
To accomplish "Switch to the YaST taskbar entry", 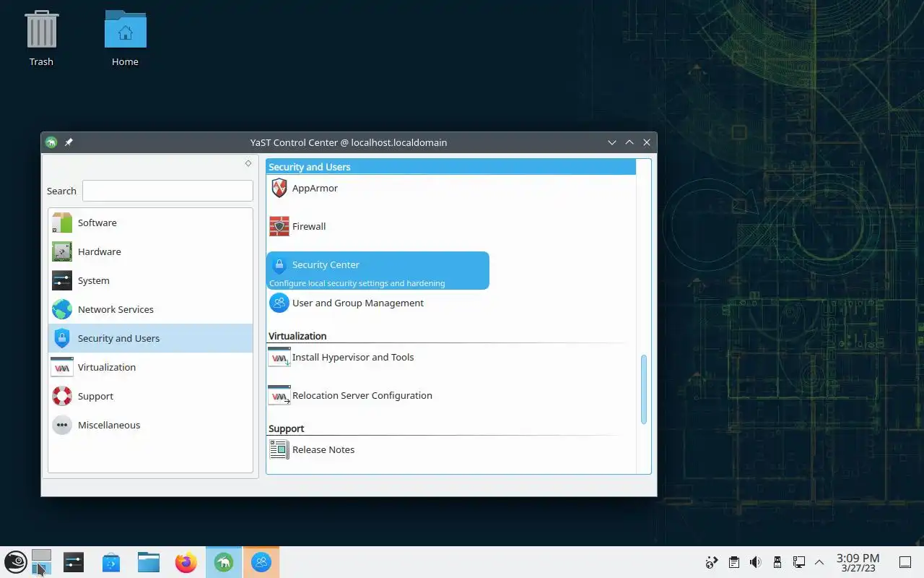I will (224, 562).
